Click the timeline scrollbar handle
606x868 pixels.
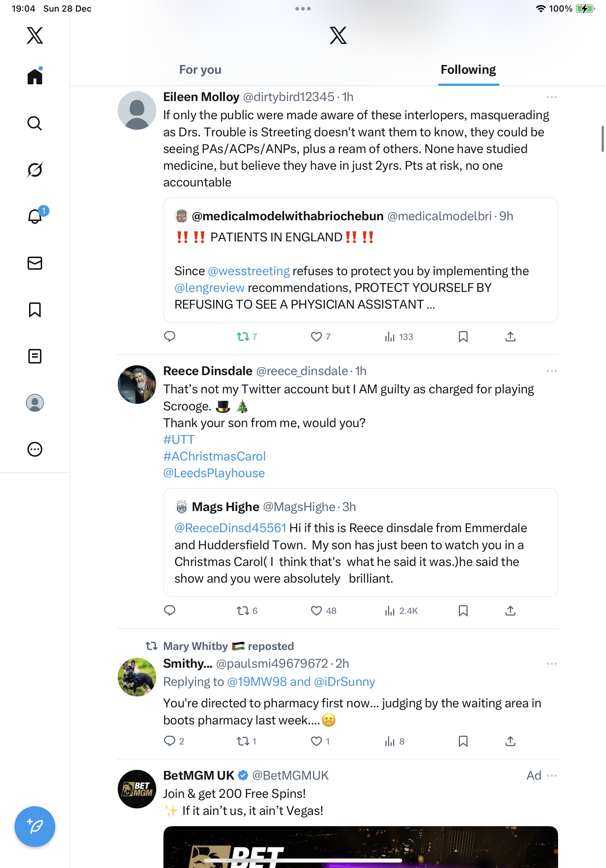(x=602, y=139)
